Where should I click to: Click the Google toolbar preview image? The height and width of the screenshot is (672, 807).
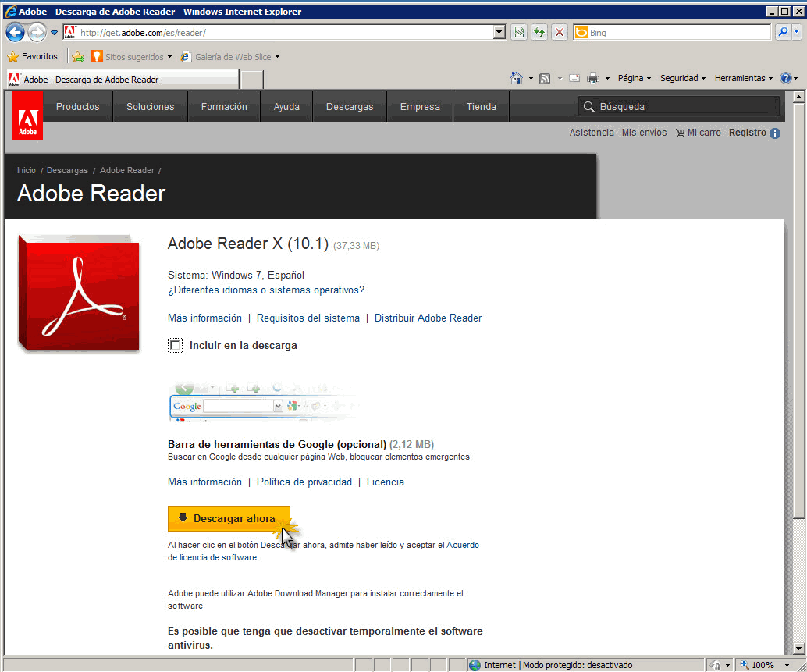tap(262, 403)
